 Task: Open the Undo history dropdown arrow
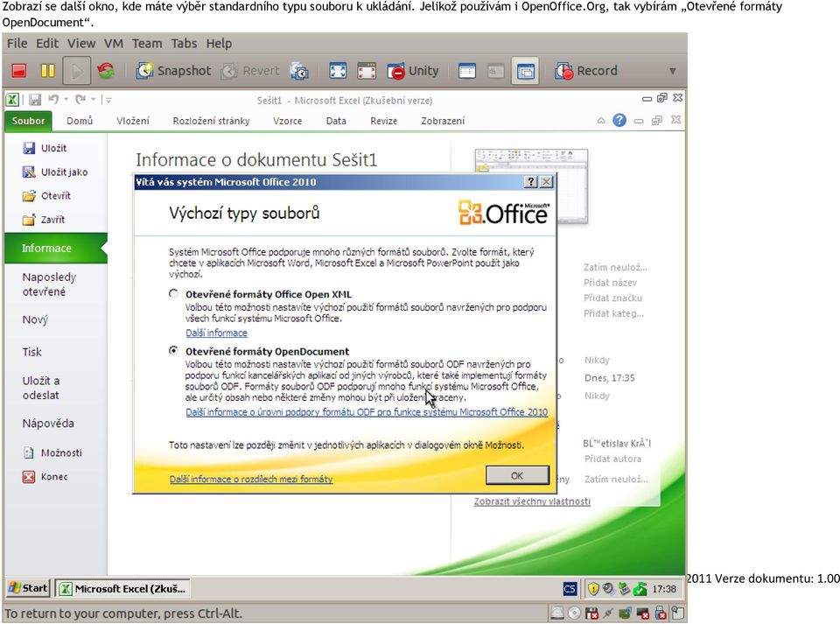pos(66,99)
